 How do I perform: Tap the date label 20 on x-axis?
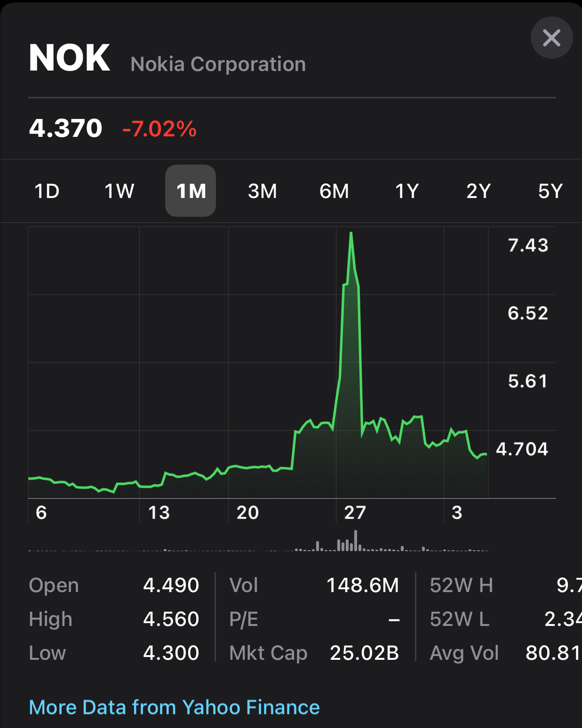(x=247, y=512)
